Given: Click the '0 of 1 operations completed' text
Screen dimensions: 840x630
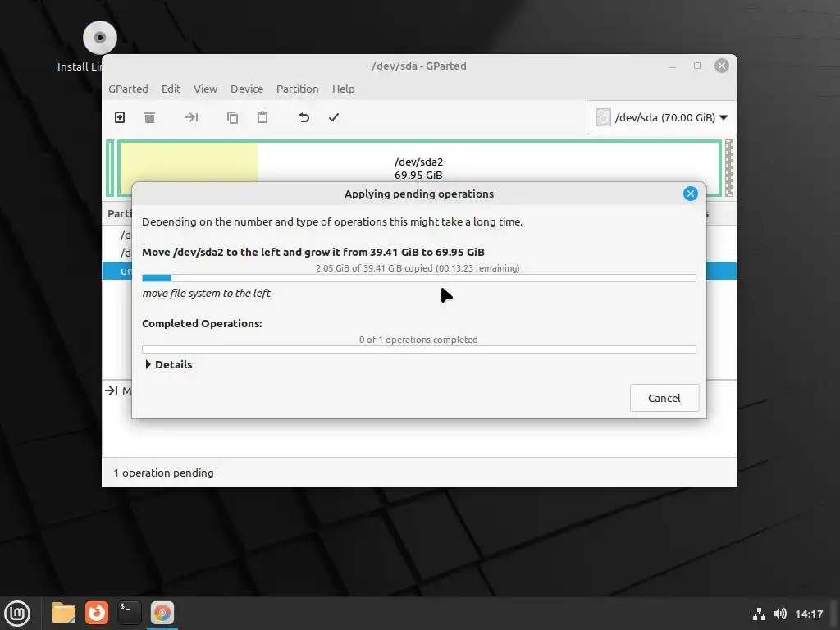Looking at the screenshot, I should (418, 340).
